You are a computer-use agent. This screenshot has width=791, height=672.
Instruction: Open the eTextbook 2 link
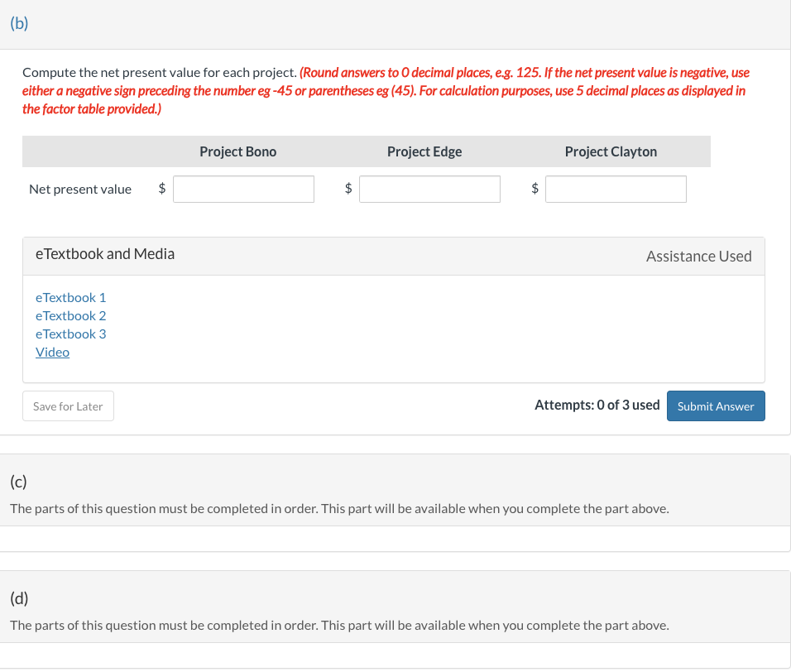[71, 315]
